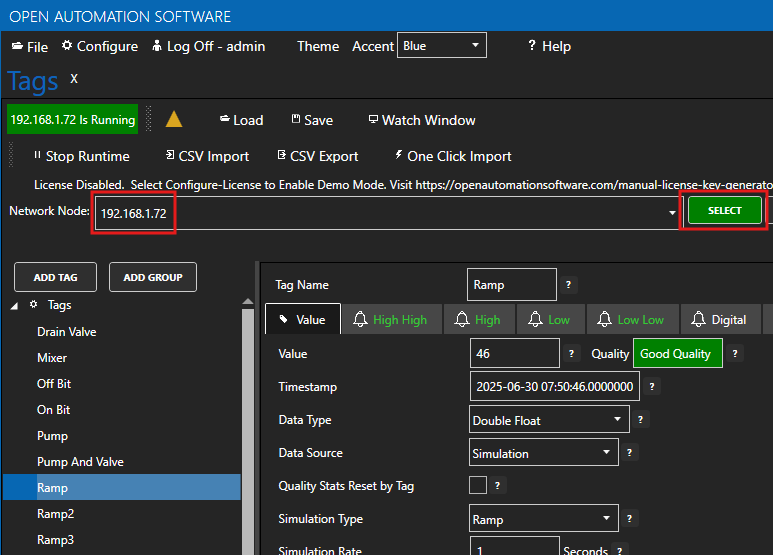Switch to the High High alarm tab

click(392, 320)
